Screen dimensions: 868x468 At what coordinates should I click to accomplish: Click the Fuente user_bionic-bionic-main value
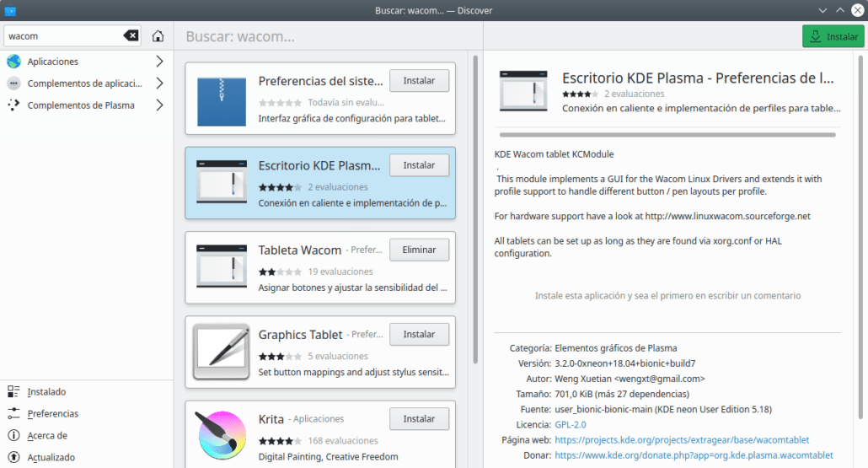click(x=663, y=409)
